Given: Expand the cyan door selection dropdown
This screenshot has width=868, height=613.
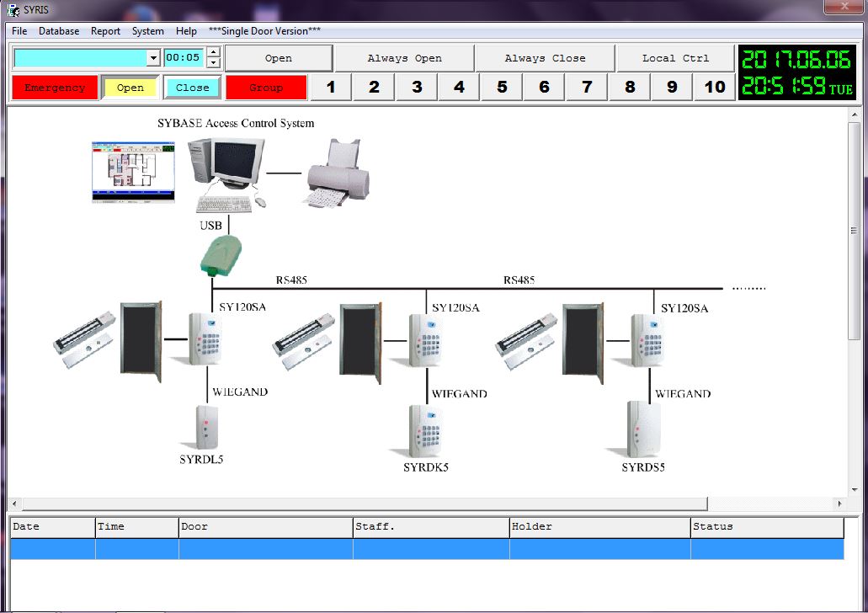Looking at the screenshot, I should point(153,57).
